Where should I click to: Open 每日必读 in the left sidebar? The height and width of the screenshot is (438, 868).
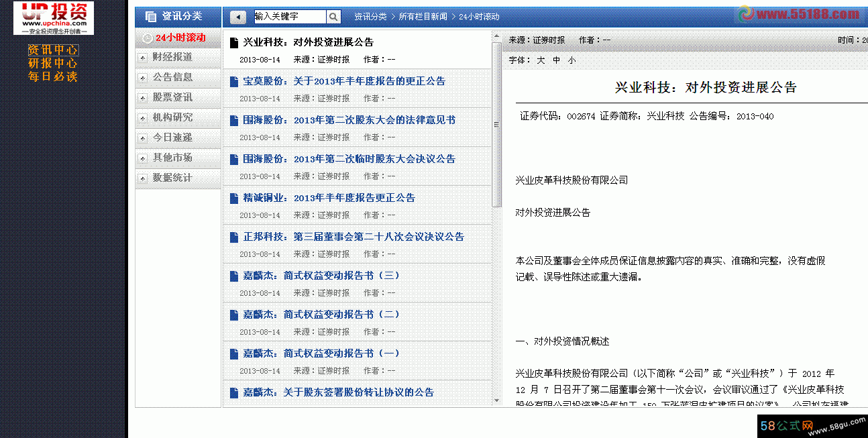click(53, 76)
